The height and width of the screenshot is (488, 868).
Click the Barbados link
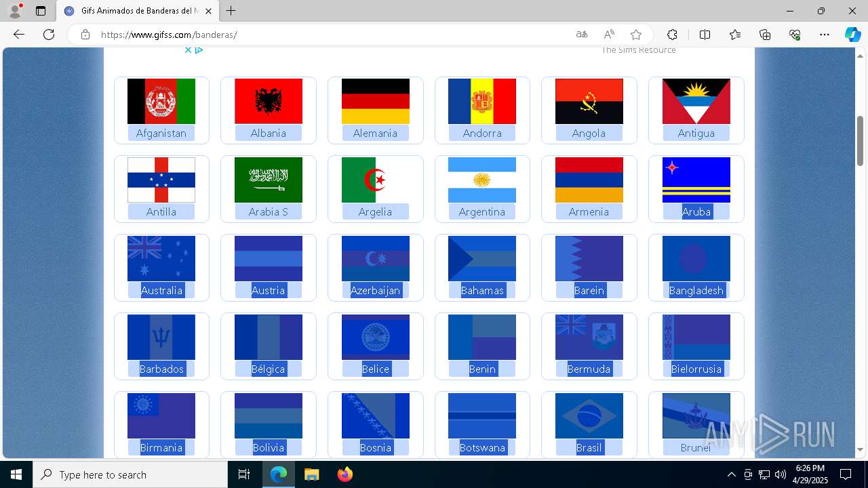coord(161,369)
